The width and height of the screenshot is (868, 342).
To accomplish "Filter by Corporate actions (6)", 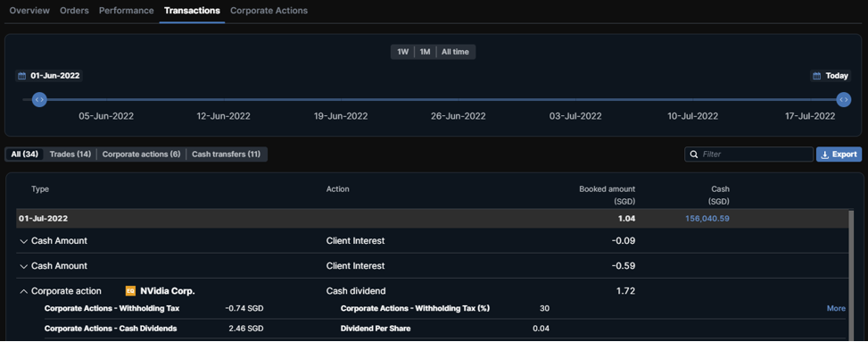I will (141, 154).
